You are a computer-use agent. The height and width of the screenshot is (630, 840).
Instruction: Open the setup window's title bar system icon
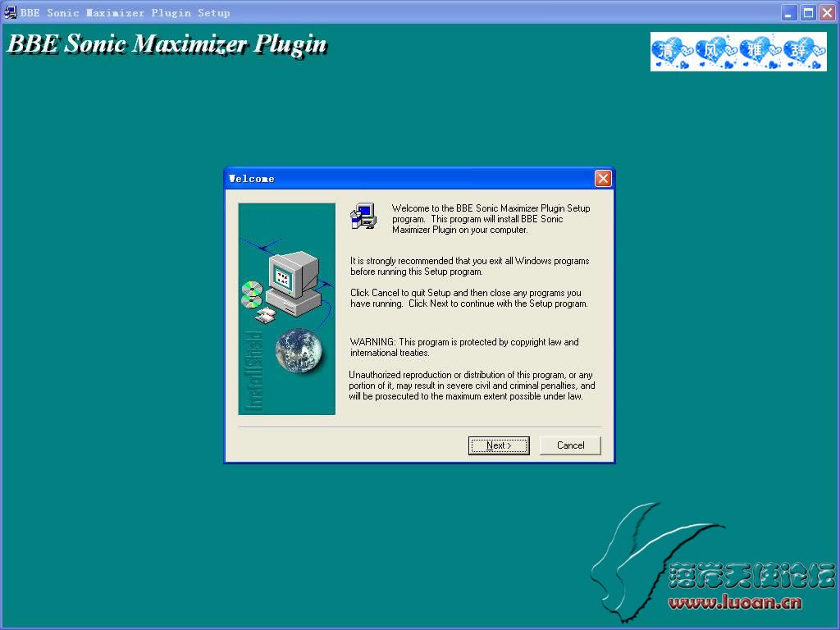(10, 12)
